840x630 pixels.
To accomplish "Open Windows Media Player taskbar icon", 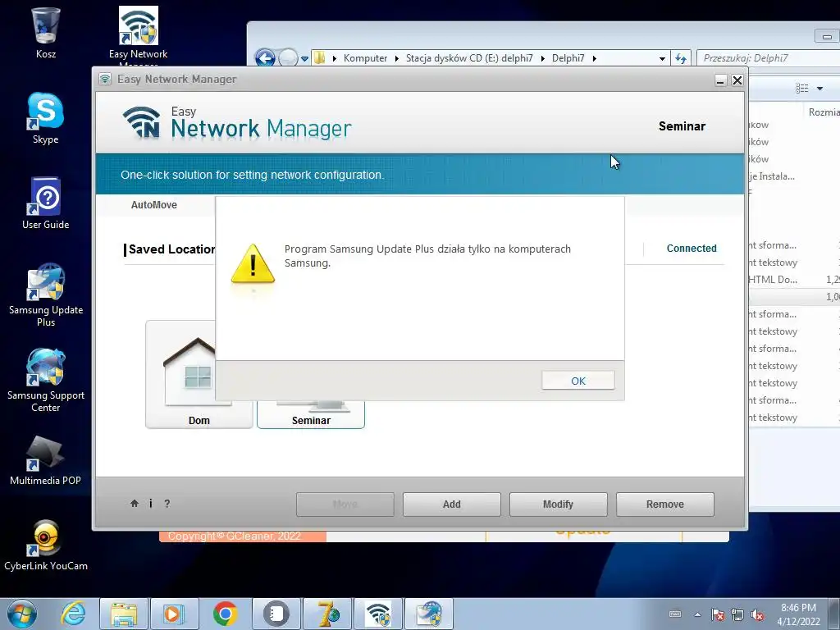I will [174, 614].
